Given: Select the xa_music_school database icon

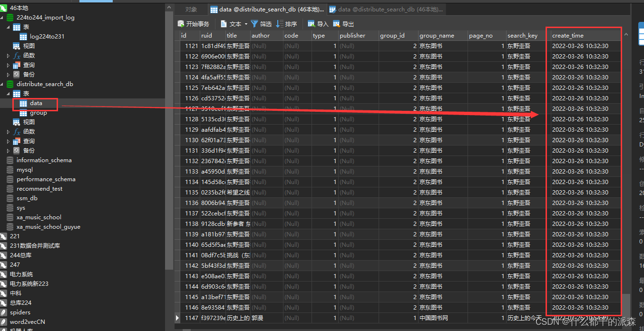Looking at the screenshot, I should tap(10, 217).
